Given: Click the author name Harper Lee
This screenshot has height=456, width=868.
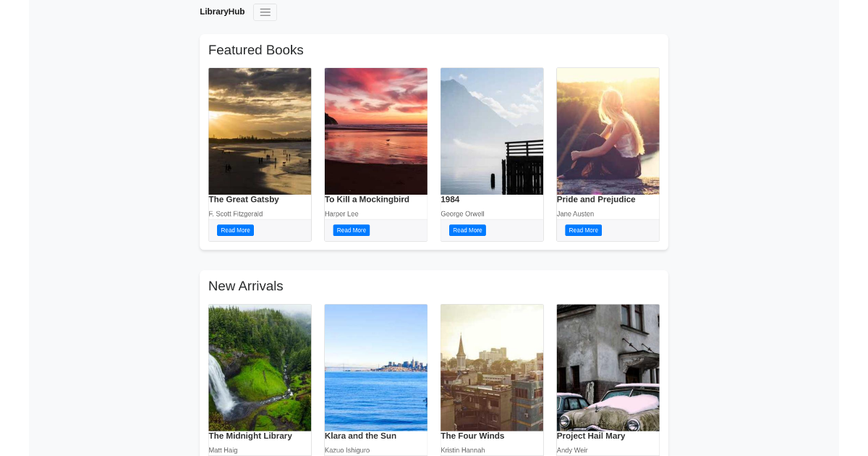Looking at the screenshot, I should tap(341, 214).
